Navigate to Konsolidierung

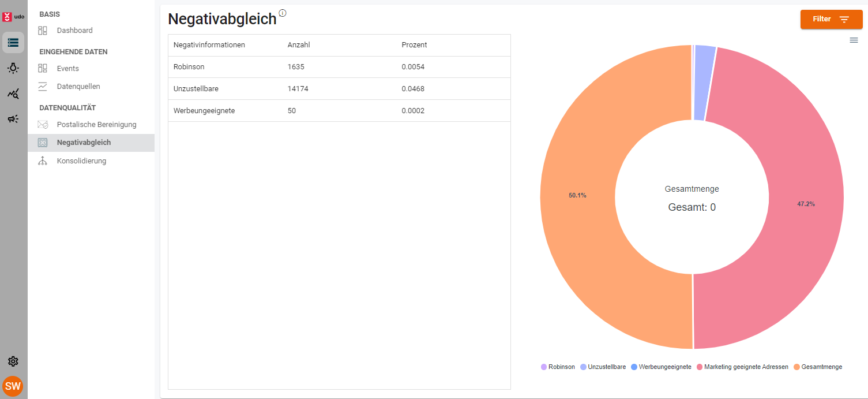pyautogui.click(x=81, y=161)
